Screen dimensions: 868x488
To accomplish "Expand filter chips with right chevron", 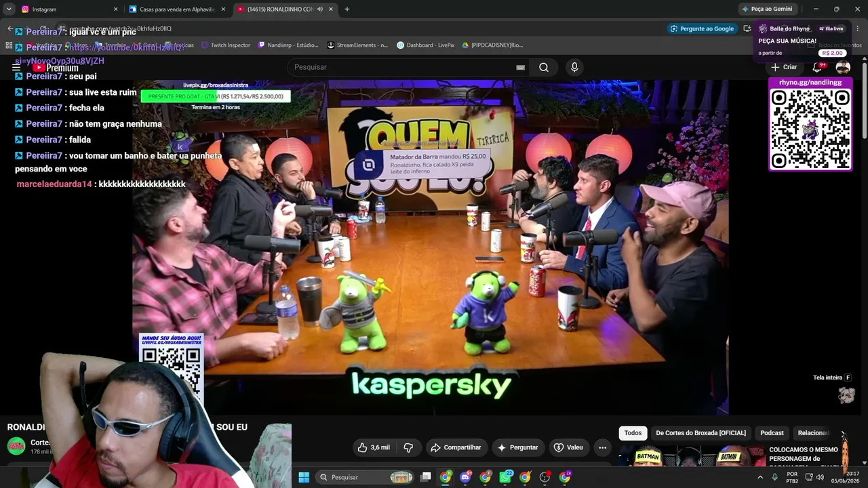I will point(843,434).
